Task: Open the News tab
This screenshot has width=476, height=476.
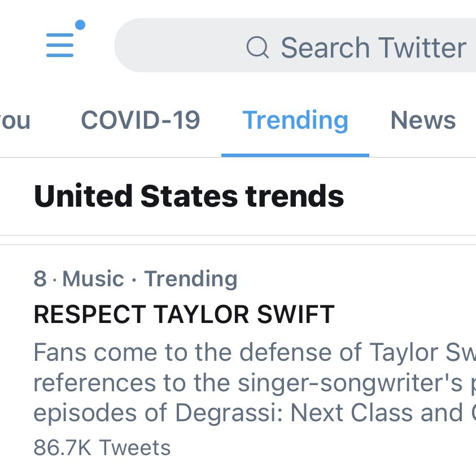Action: tap(423, 120)
